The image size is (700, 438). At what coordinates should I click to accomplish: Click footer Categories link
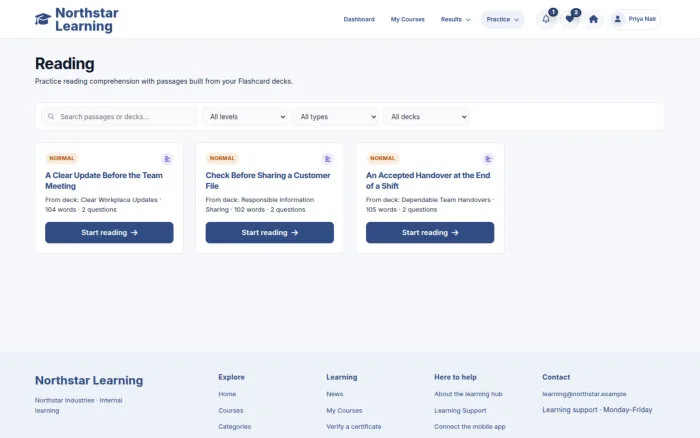pyautogui.click(x=235, y=426)
